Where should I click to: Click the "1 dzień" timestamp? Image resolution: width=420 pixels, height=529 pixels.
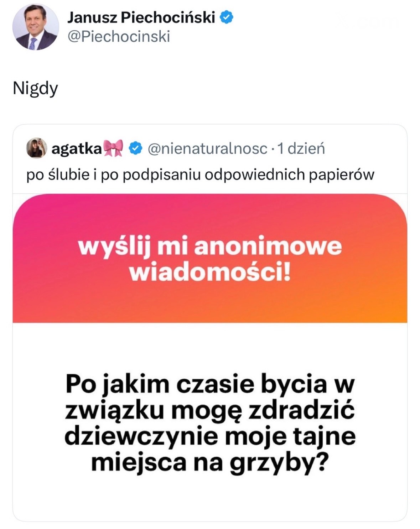[301, 149]
